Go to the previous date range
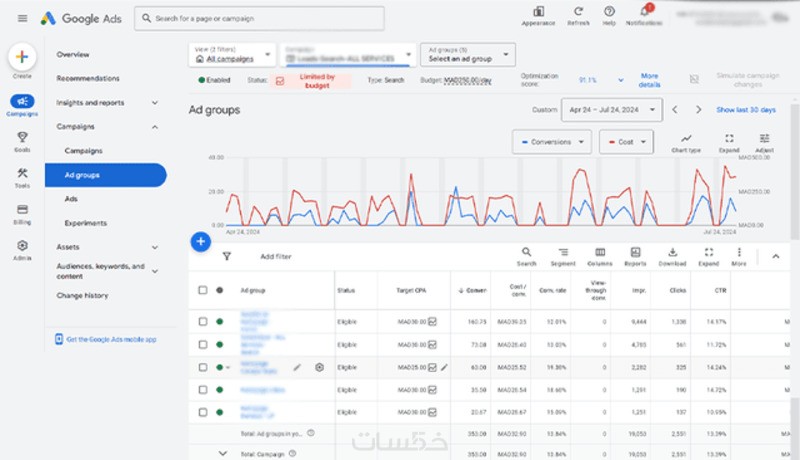The width and height of the screenshot is (800, 460). point(674,110)
